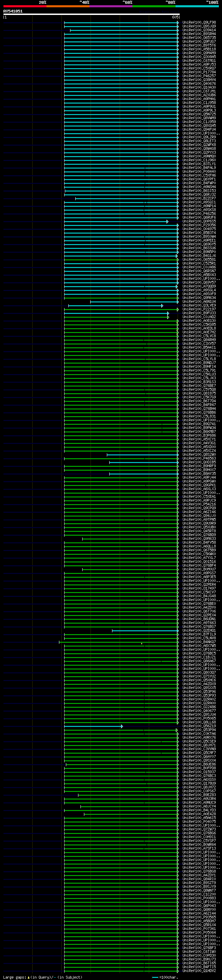The width and height of the screenshot is (222, 980).
Task: Pick the UniRef100_B9S0W4 identifier
Action: point(199,237)
